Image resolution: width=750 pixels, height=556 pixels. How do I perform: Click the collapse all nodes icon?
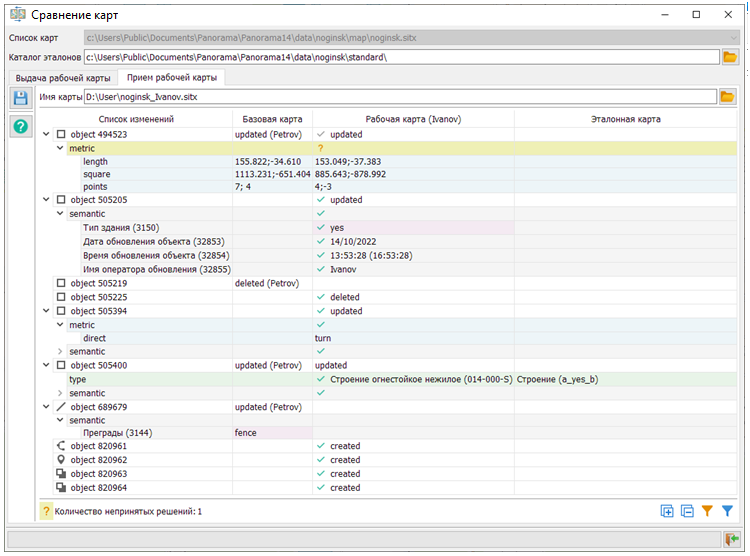pyautogui.click(x=687, y=511)
